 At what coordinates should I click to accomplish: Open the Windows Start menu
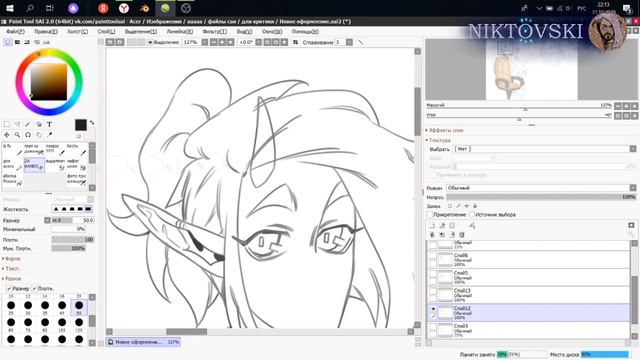10,8
